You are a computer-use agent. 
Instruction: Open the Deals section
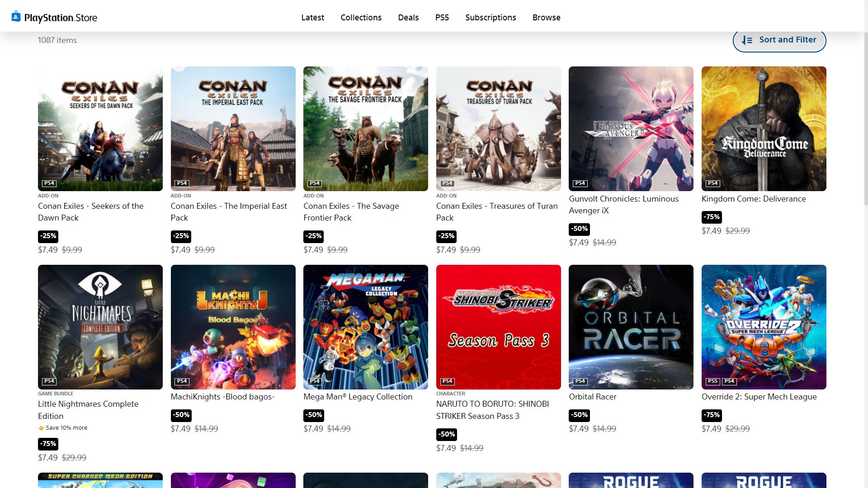coord(408,17)
